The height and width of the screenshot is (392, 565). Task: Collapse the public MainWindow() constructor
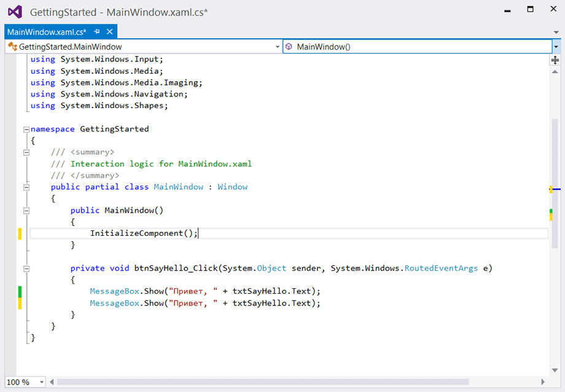[26, 211]
